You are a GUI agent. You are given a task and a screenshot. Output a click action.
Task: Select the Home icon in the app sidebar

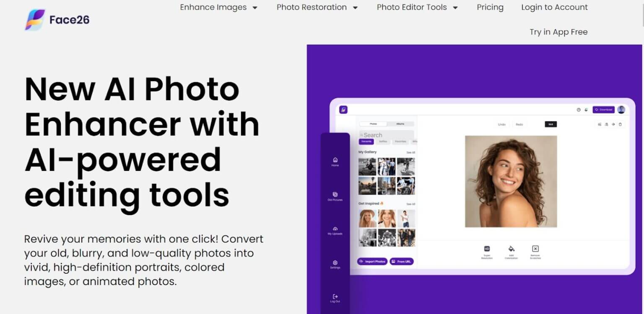(335, 160)
